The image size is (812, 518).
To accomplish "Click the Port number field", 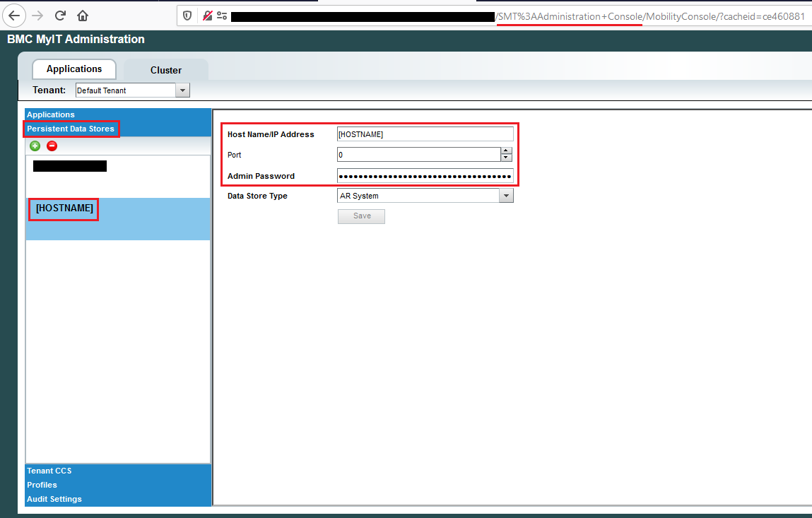I will [x=419, y=154].
